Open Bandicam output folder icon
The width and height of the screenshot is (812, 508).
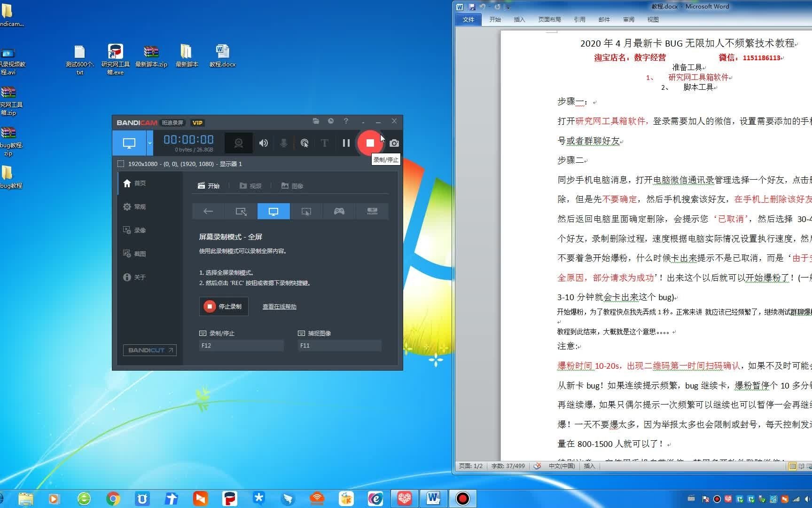coord(316,121)
